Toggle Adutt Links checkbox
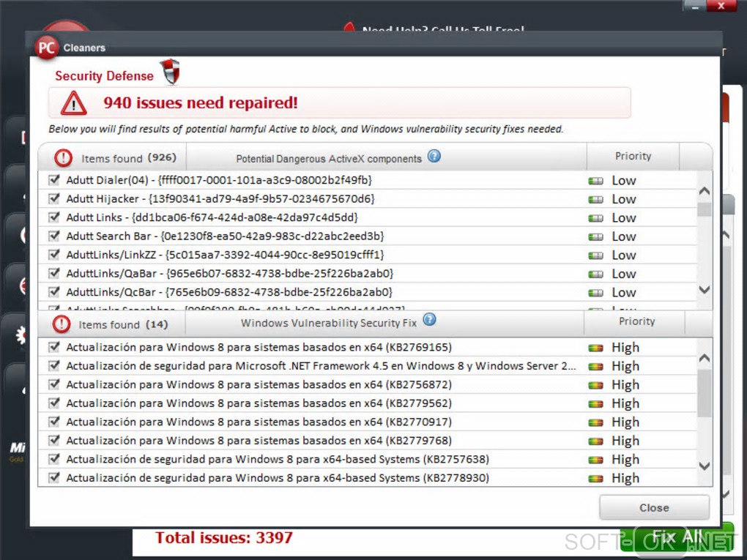This screenshot has width=747, height=560. point(54,217)
